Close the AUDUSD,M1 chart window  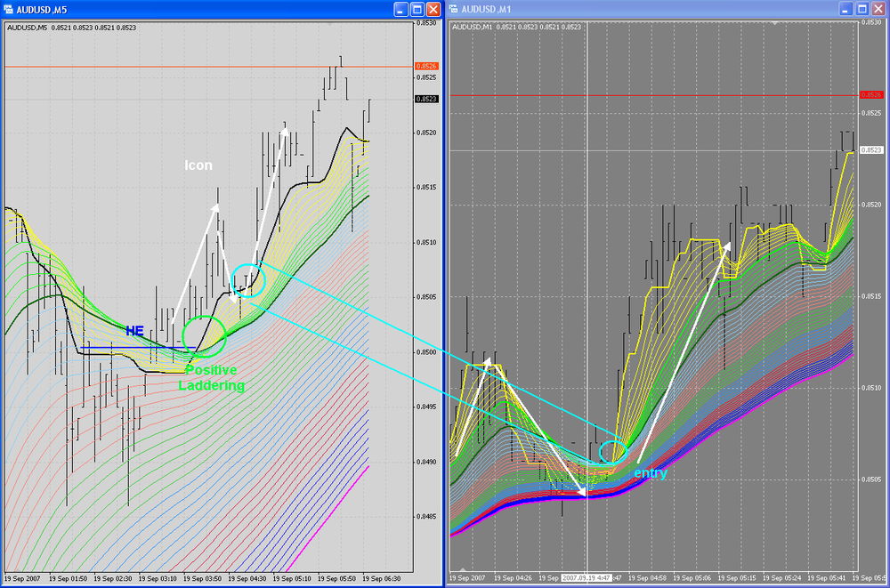point(878,9)
